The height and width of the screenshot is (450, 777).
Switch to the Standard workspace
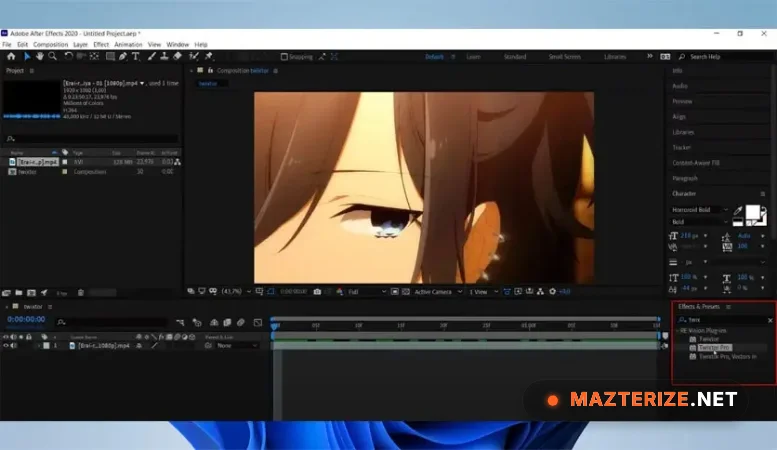[x=515, y=56]
